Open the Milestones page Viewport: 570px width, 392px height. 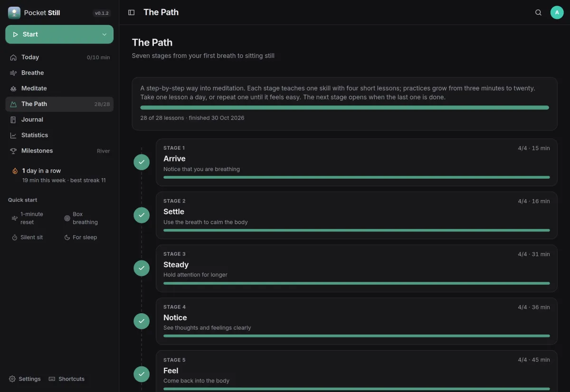coord(59,151)
